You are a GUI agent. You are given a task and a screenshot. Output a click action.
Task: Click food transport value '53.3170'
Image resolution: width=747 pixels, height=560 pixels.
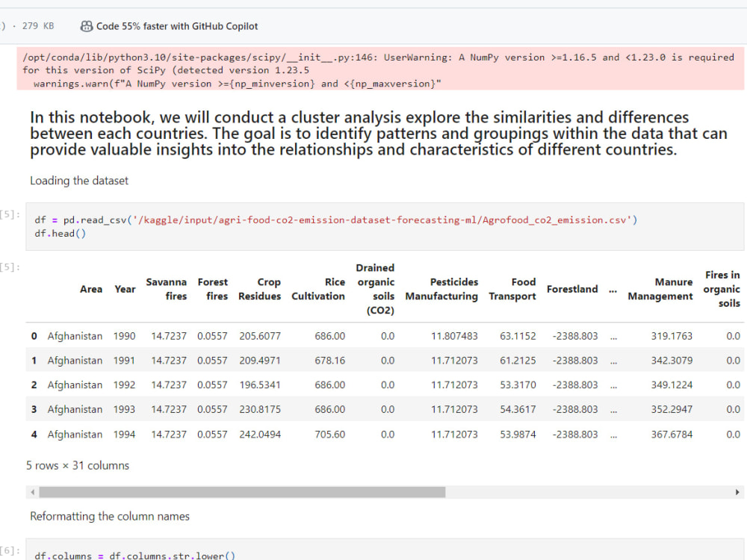(x=518, y=385)
